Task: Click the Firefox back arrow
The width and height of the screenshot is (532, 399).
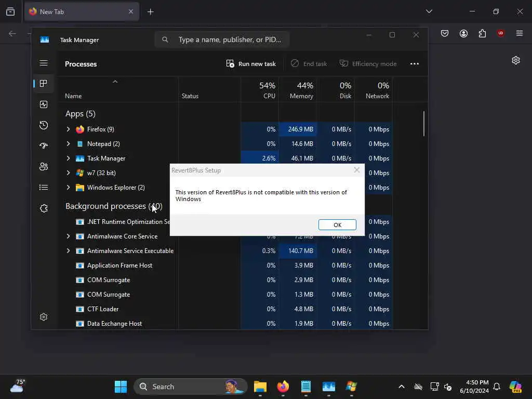Action: 12,33
